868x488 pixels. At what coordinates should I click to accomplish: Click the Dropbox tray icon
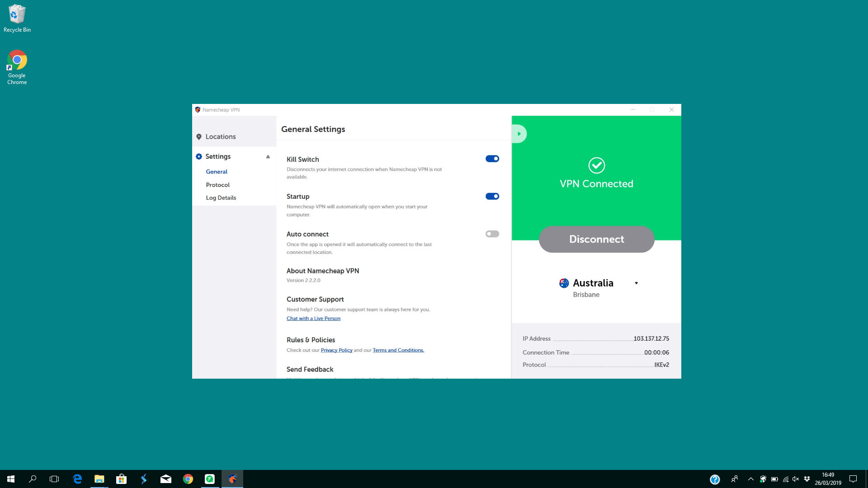pos(807,479)
